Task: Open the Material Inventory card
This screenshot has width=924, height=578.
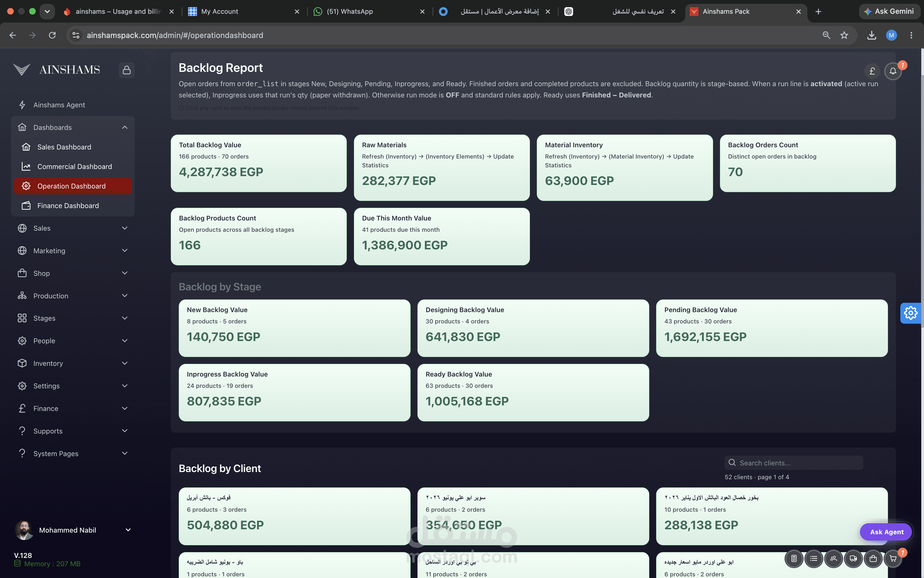Action: pyautogui.click(x=625, y=167)
